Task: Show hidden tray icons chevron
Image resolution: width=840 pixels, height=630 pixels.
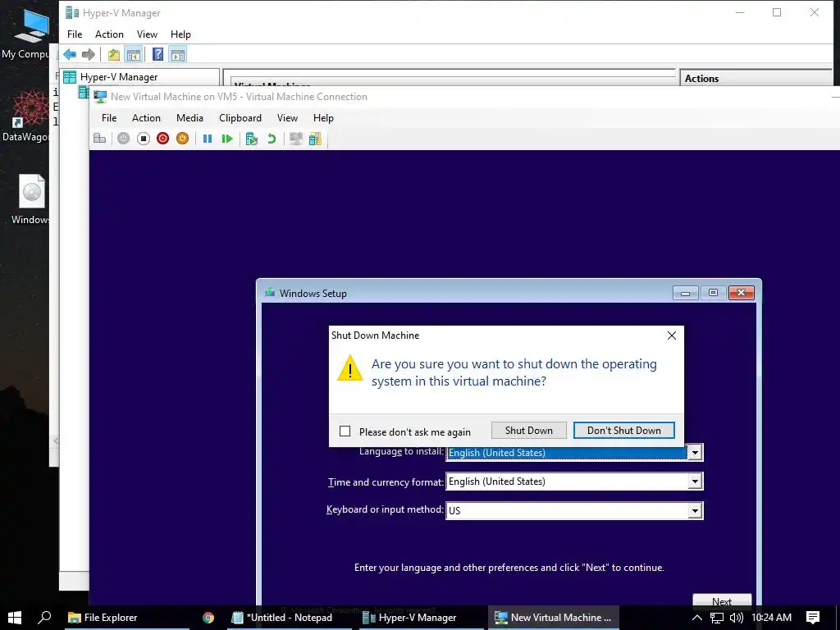Action: (x=696, y=618)
